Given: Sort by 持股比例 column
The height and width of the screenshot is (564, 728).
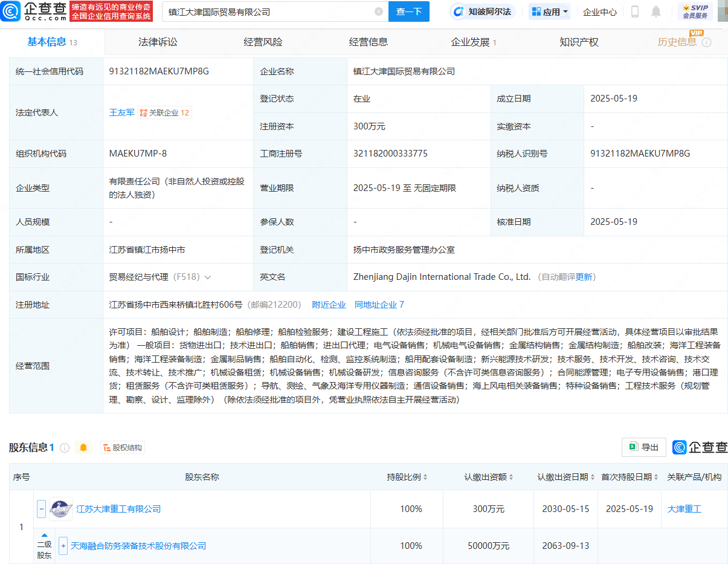Looking at the screenshot, I should (x=407, y=477).
